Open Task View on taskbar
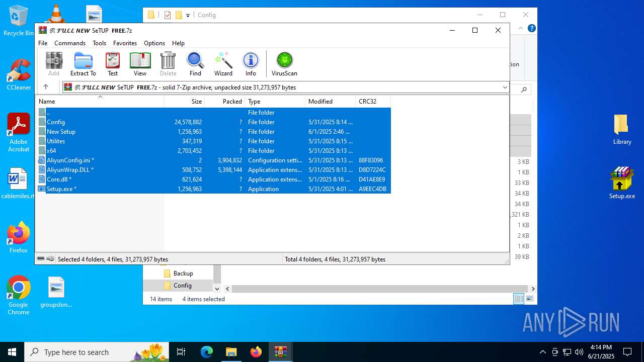This screenshot has width=644, height=362. pos(181,352)
